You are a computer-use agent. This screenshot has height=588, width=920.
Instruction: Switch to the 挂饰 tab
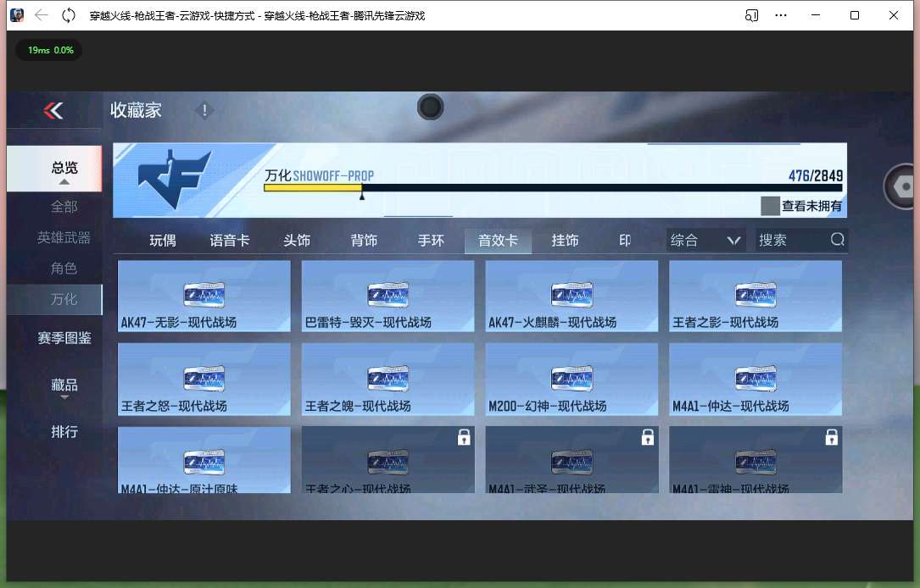coord(565,241)
